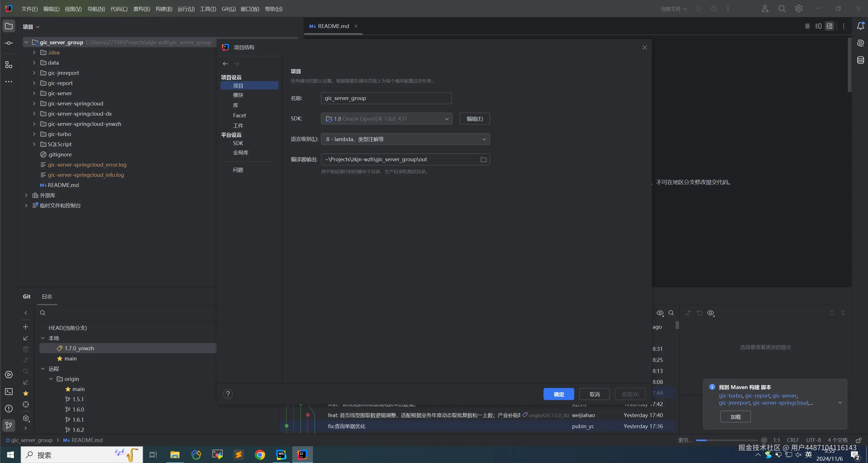Click the Git tool window sidebar icon
Screen dimensions: 868x463
[x=9, y=425]
